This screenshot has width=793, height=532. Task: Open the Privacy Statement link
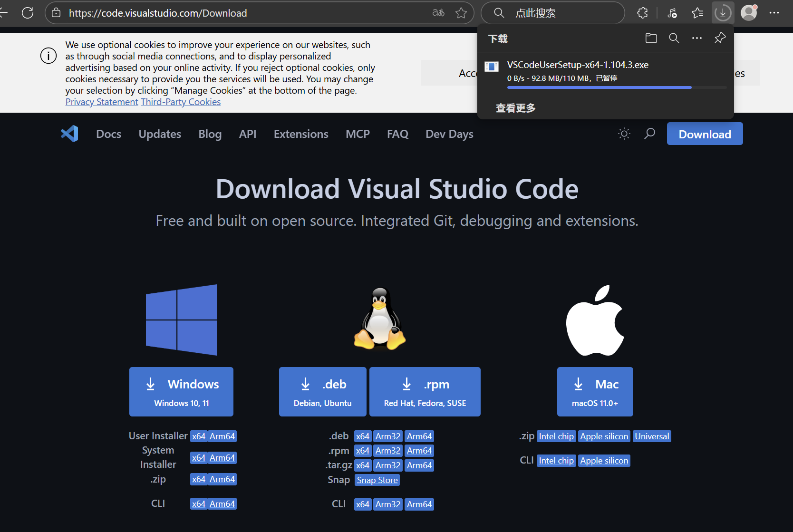(x=101, y=101)
